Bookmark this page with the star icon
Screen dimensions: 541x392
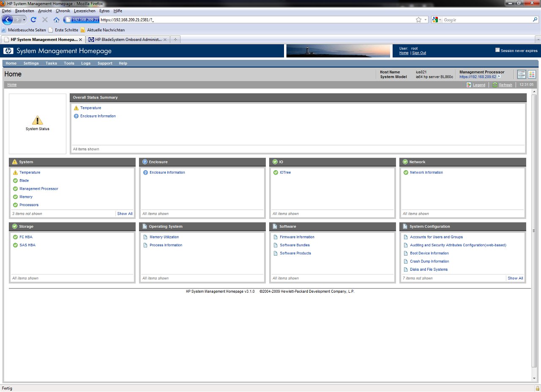pyautogui.click(x=418, y=20)
